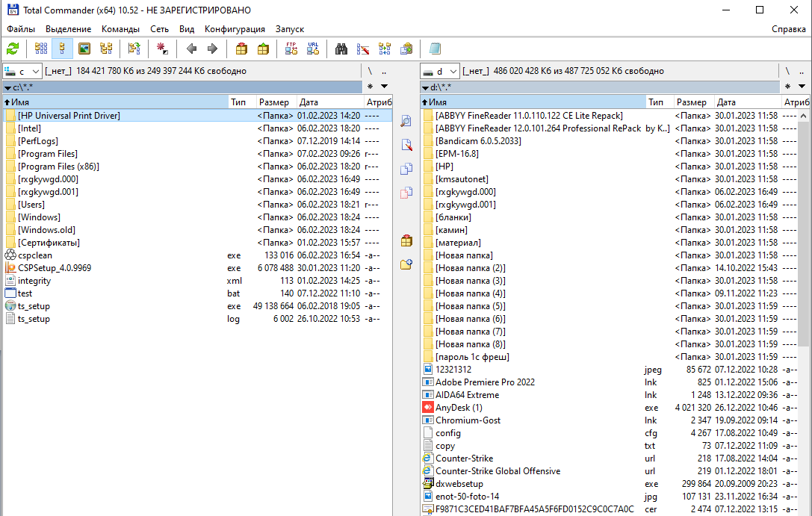Click the right panel scrollbar up arrow
Image resolution: width=812 pixels, height=516 pixels.
pos(803,116)
